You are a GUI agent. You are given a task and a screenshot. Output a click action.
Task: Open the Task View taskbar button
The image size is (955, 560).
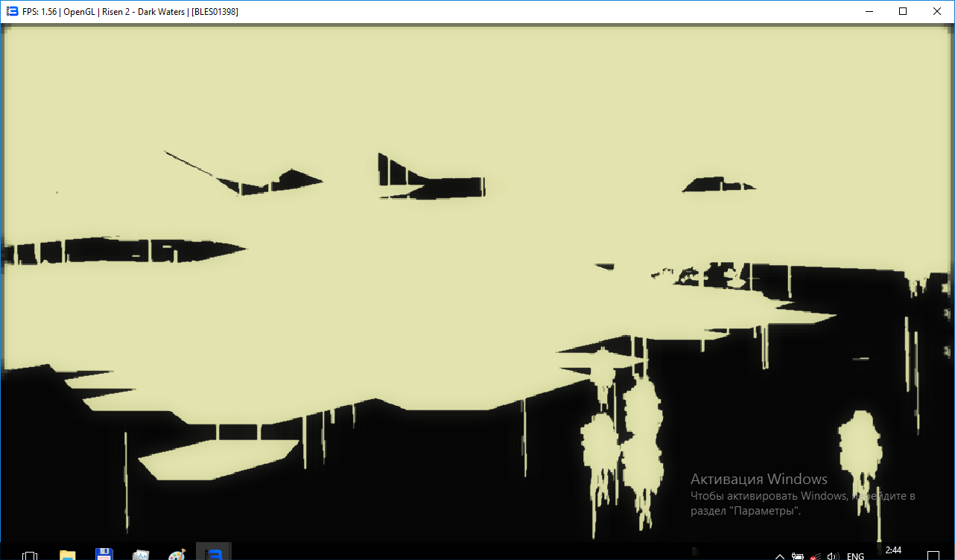30,556
